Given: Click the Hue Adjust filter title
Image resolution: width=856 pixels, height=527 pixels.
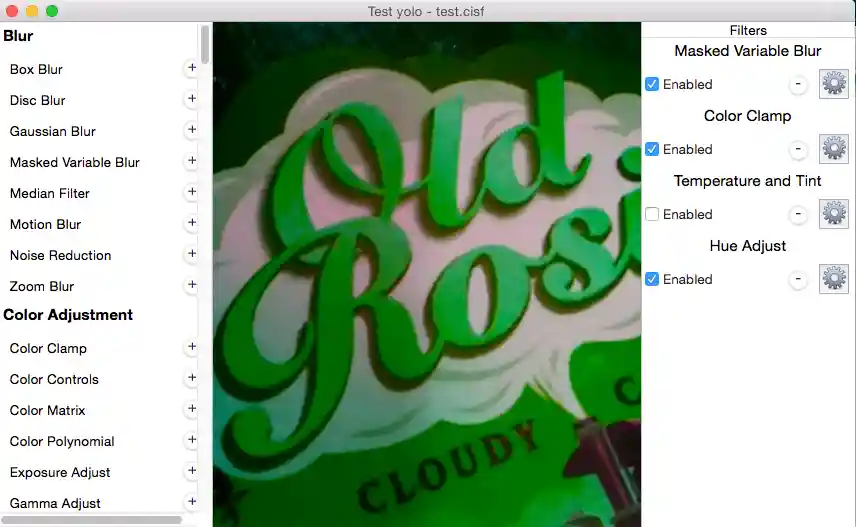Looking at the screenshot, I should click(747, 246).
